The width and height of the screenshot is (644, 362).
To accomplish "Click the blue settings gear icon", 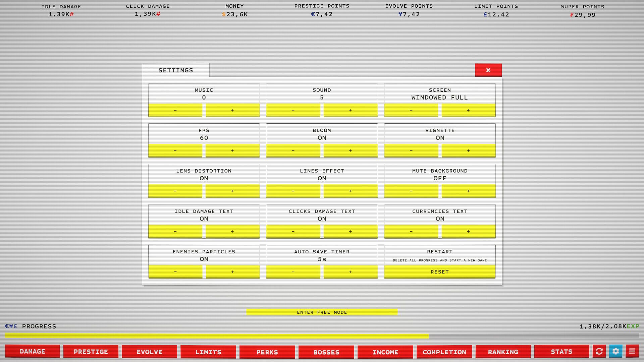I will tap(615, 351).
